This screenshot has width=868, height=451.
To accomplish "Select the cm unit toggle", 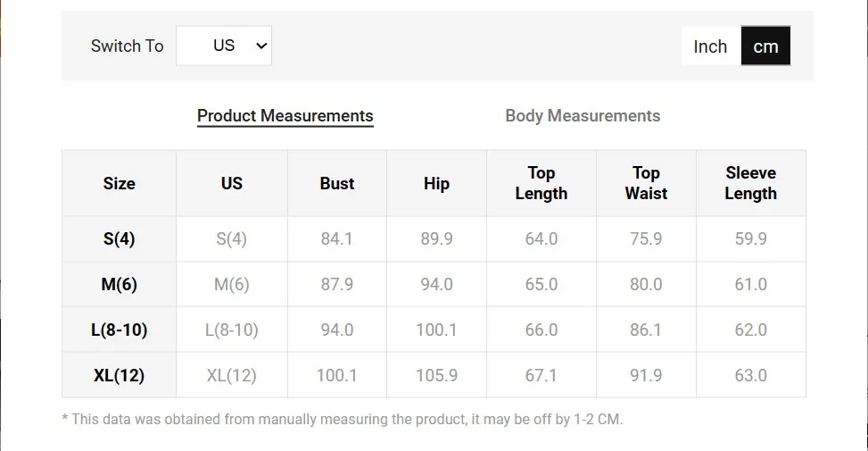I will click(765, 46).
